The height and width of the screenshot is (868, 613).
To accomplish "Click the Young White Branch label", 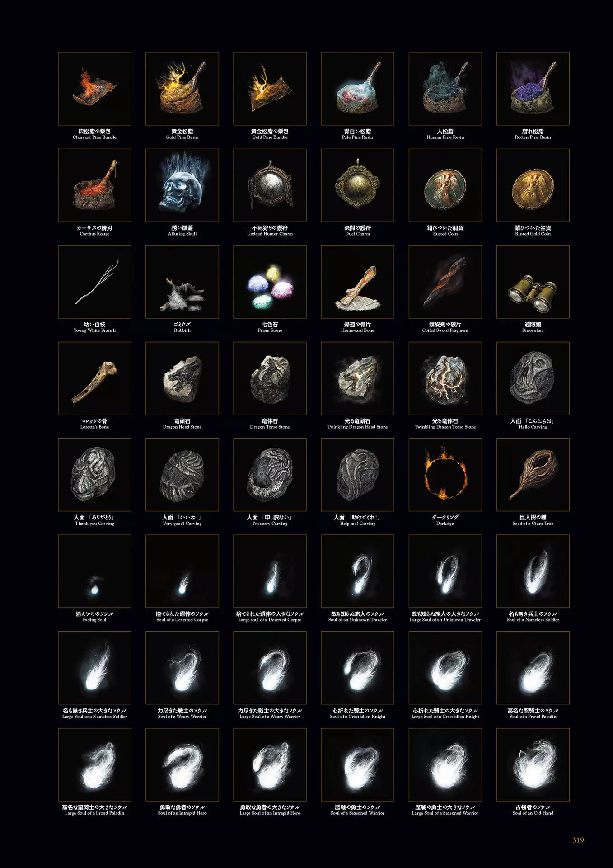I will [x=94, y=330].
